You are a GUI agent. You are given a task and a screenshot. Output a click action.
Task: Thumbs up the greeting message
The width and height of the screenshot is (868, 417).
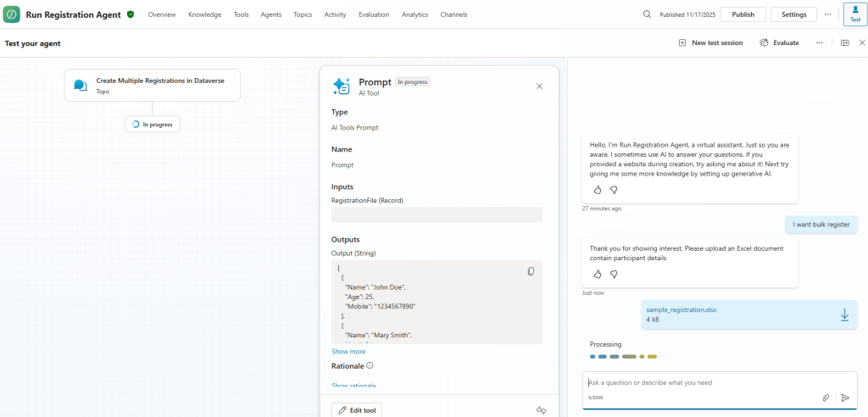(x=598, y=190)
